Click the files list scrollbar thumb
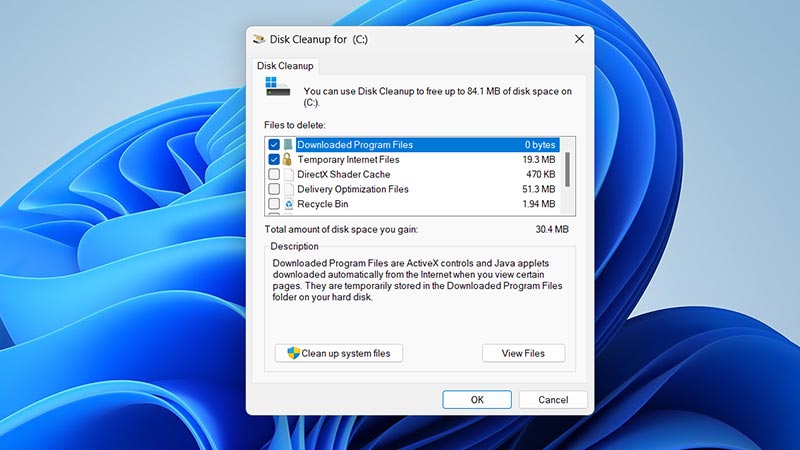The width and height of the screenshot is (800, 450). tap(567, 169)
